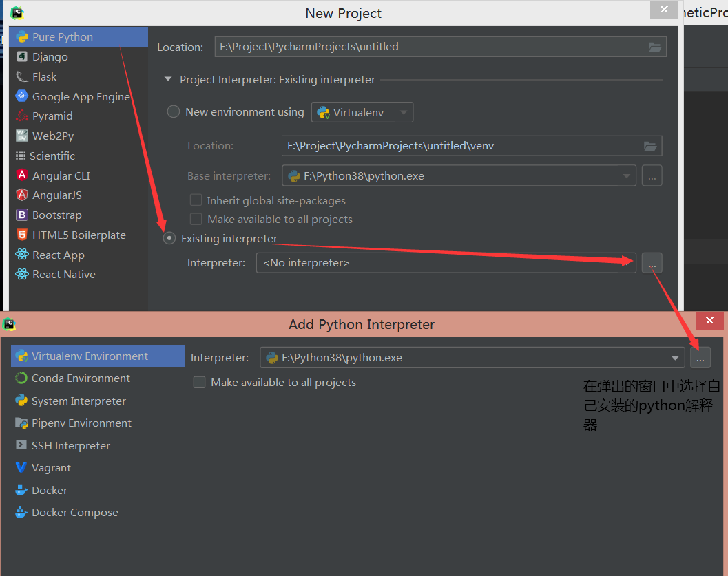The width and height of the screenshot is (728, 576).
Task: Select Angular CLI list entry
Action: tap(79, 175)
